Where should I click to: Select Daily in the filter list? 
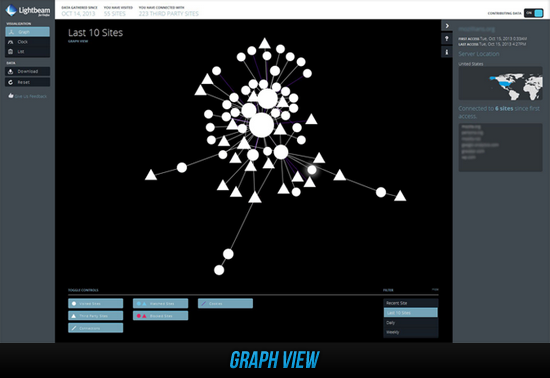click(x=411, y=322)
